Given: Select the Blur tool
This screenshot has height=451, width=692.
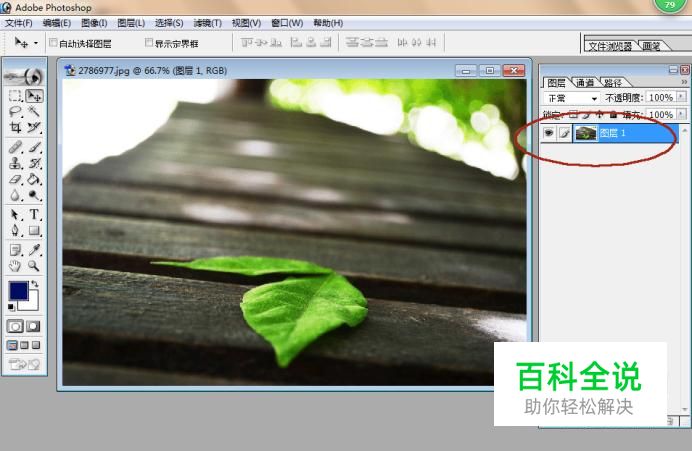Looking at the screenshot, I should (15, 195).
